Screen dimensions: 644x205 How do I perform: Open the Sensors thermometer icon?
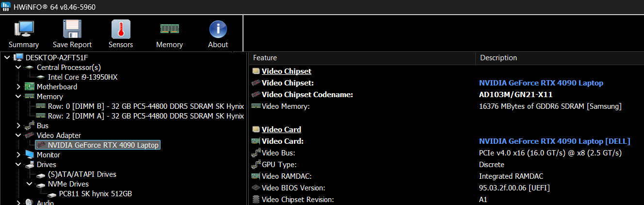point(121,29)
